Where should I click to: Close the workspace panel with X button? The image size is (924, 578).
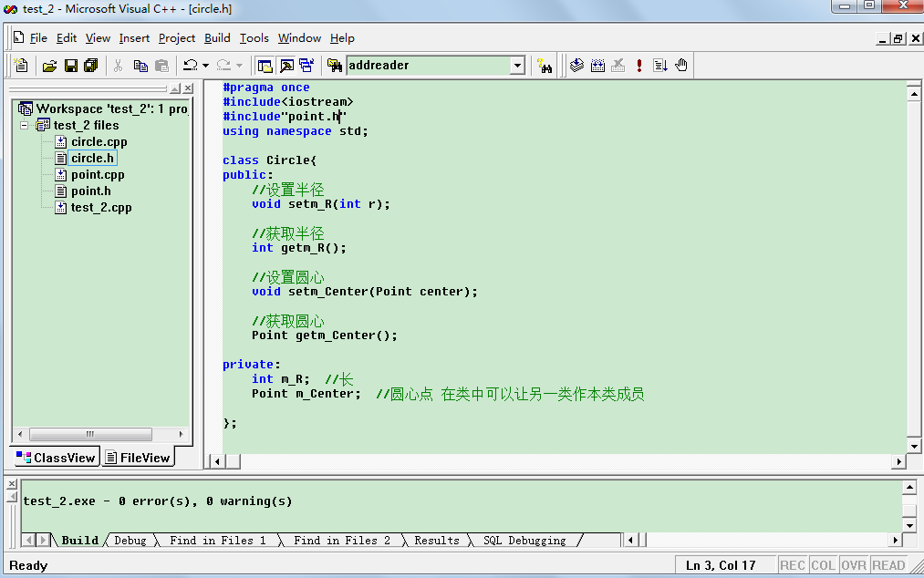point(188,88)
